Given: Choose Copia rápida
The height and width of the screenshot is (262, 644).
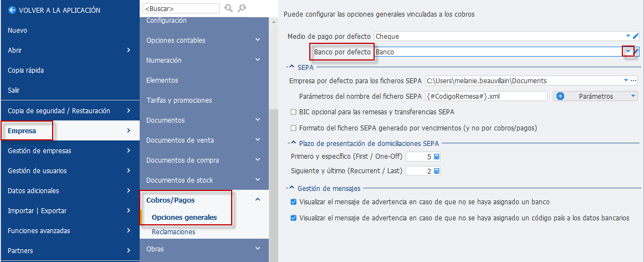Looking at the screenshot, I should click(70, 70).
